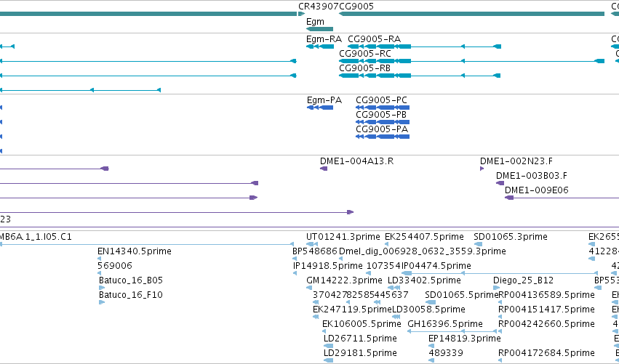Click the LD33402.5prime EST label
Screen dimensions: 619x364
tap(424, 280)
